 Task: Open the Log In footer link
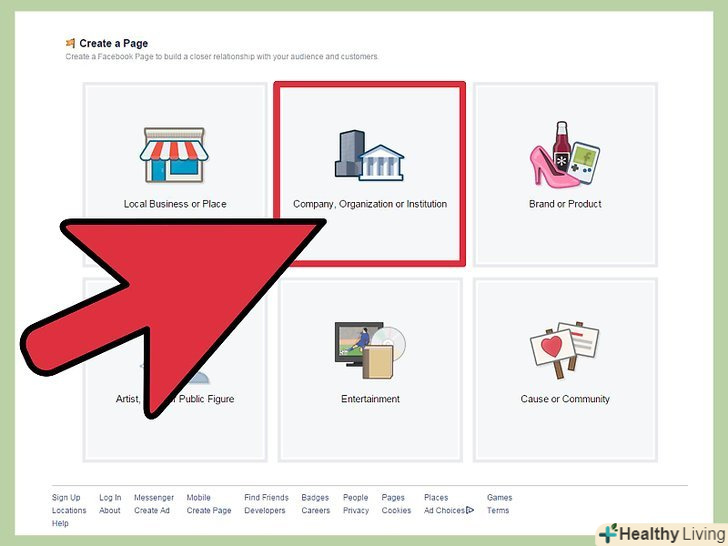[x=110, y=498]
